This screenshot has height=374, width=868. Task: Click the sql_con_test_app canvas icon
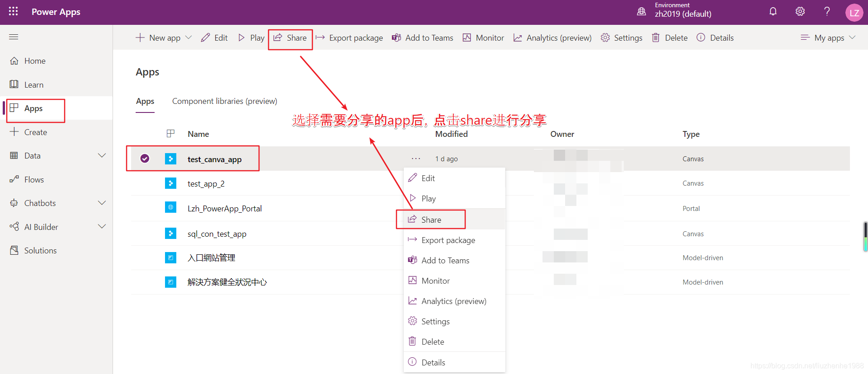tap(170, 234)
